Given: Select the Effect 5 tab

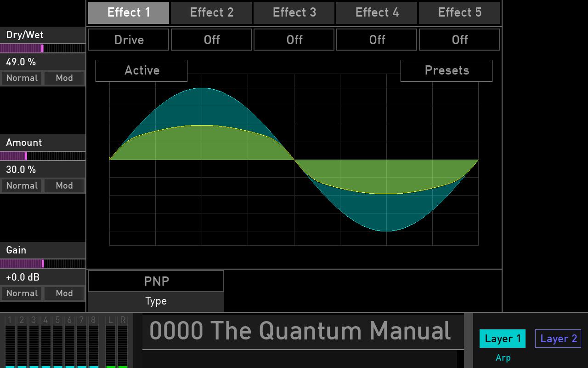Looking at the screenshot, I should click(x=459, y=12).
